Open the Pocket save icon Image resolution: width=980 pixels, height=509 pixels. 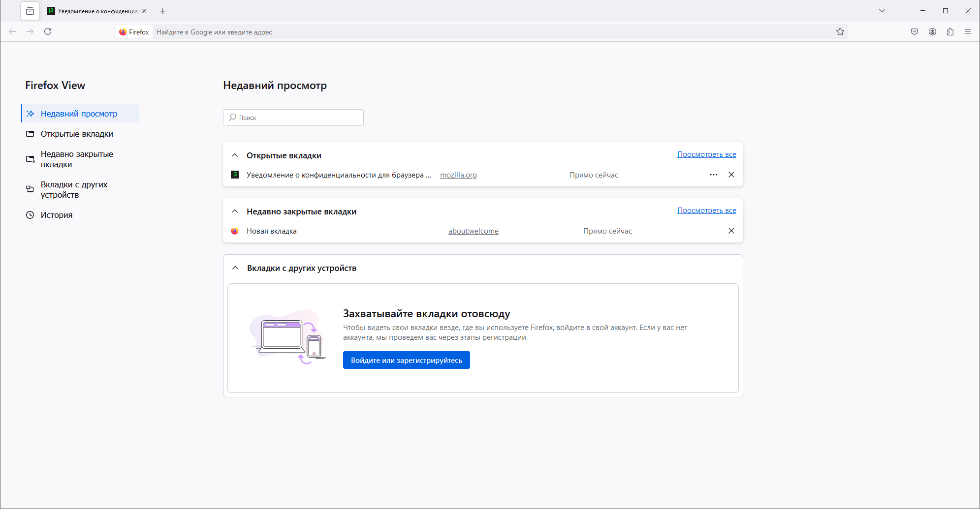point(915,31)
